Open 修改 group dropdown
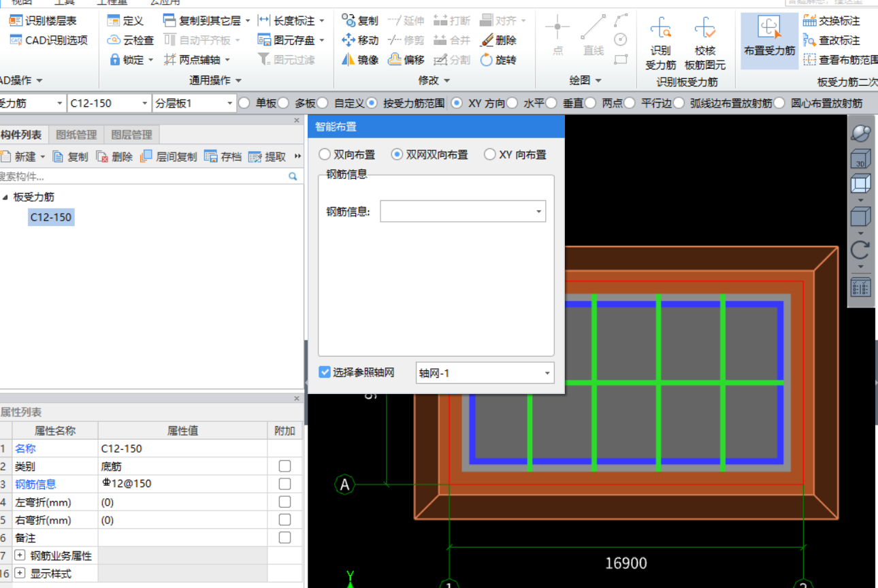This screenshot has height=588, width=878. pos(434,80)
